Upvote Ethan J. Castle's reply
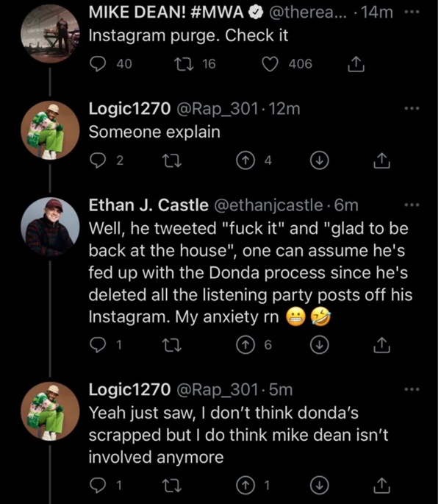Viewport: 441px width, 504px height. [247, 344]
